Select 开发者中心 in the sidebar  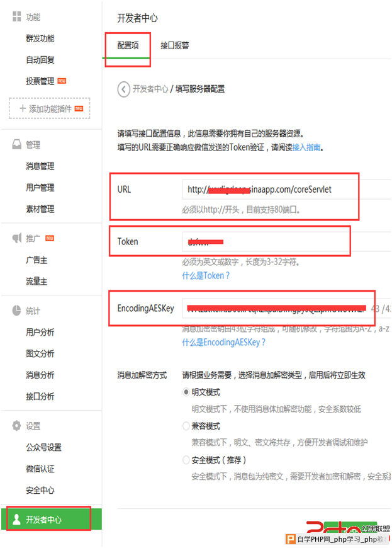click(52, 520)
